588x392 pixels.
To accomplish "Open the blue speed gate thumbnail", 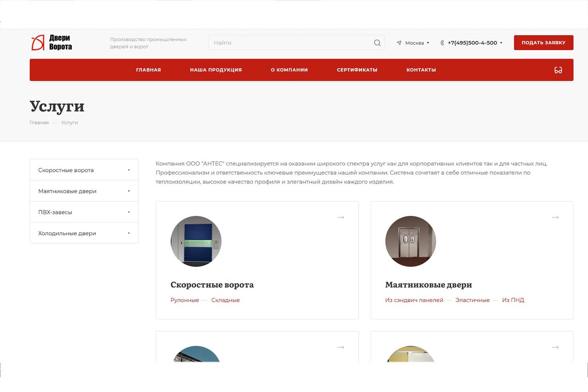I will tap(196, 241).
